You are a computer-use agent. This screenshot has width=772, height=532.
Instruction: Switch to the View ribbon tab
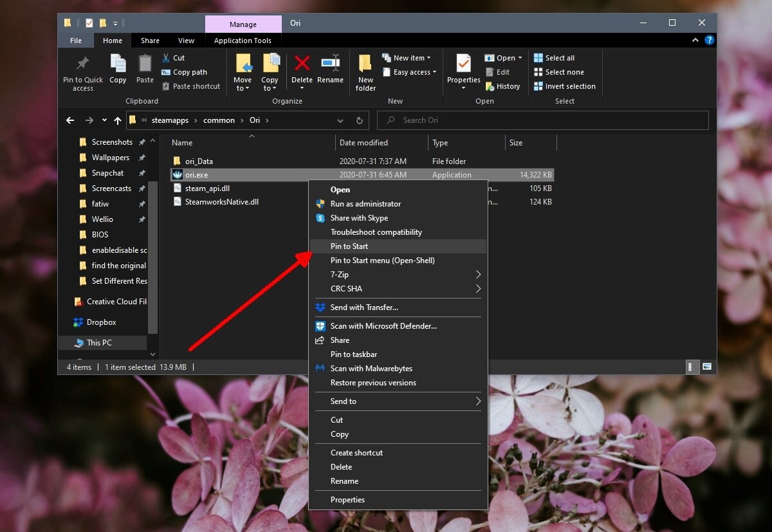pos(186,40)
